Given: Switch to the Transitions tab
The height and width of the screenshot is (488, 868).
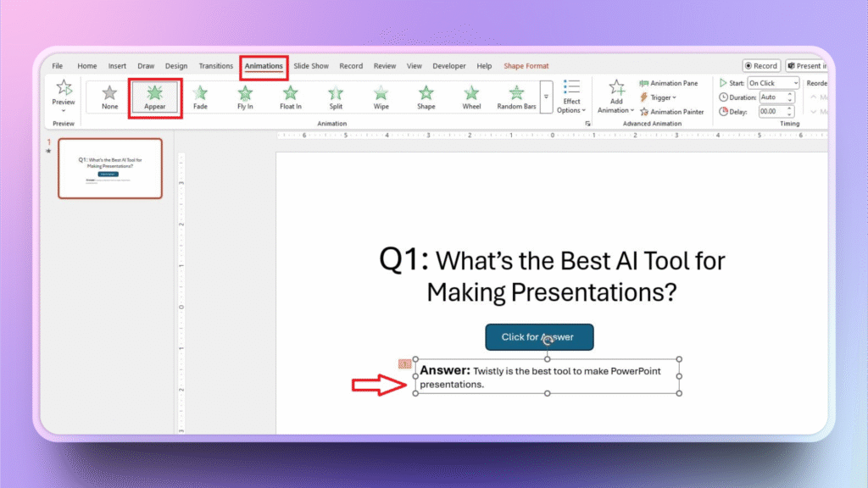Looking at the screenshot, I should pyautogui.click(x=215, y=66).
